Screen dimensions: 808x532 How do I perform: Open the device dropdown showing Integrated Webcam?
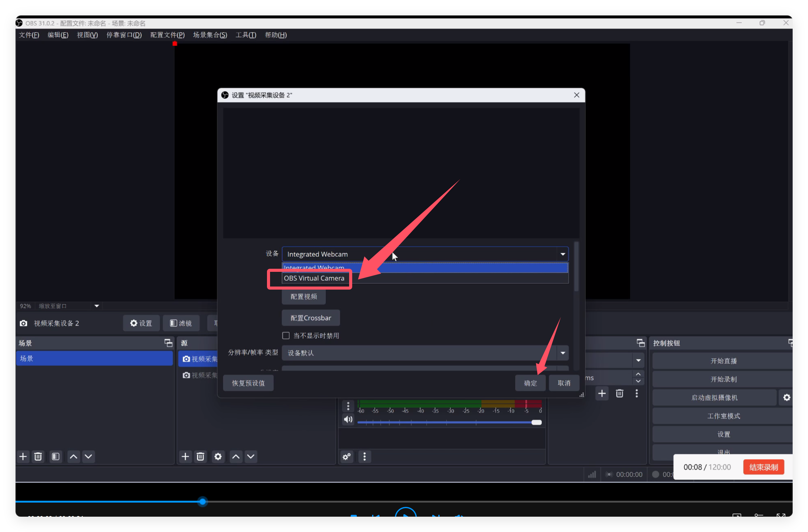(x=425, y=254)
